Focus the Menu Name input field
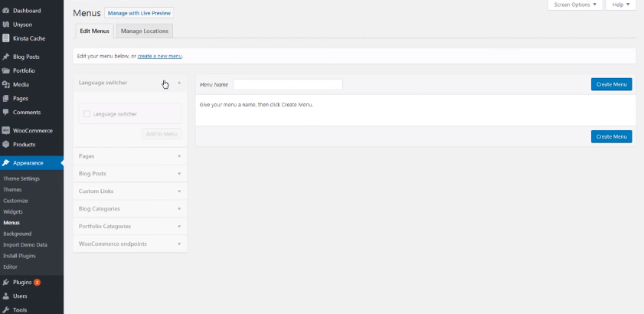 (287, 84)
